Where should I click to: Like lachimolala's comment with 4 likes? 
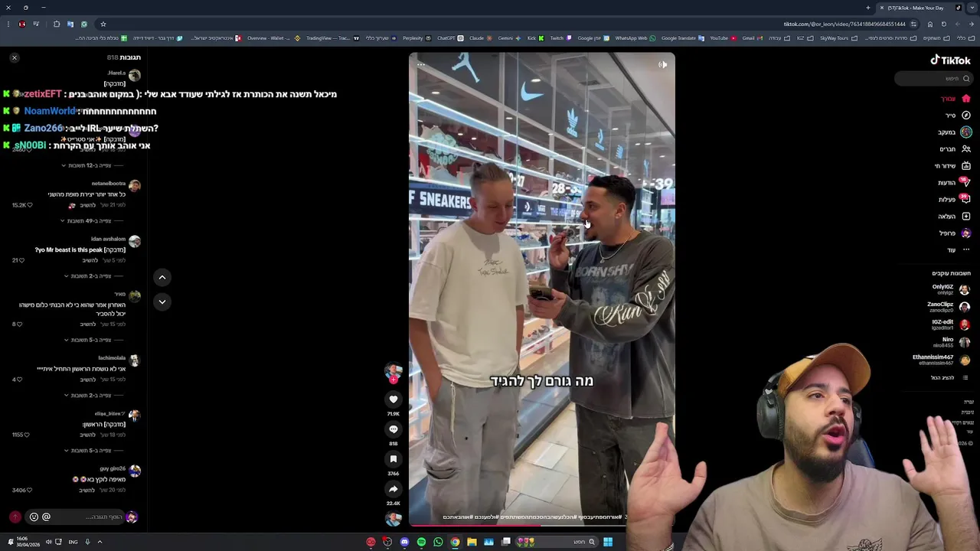(19, 380)
